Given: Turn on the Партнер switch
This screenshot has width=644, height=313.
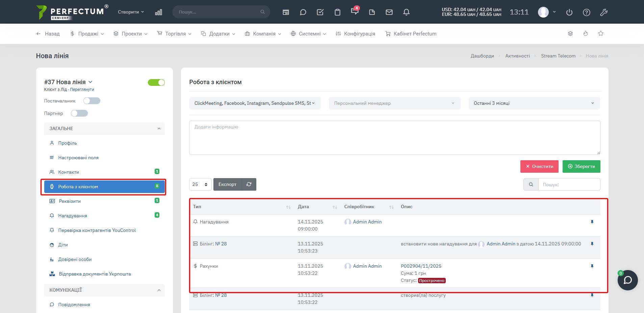Looking at the screenshot, I should [x=79, y=113].
